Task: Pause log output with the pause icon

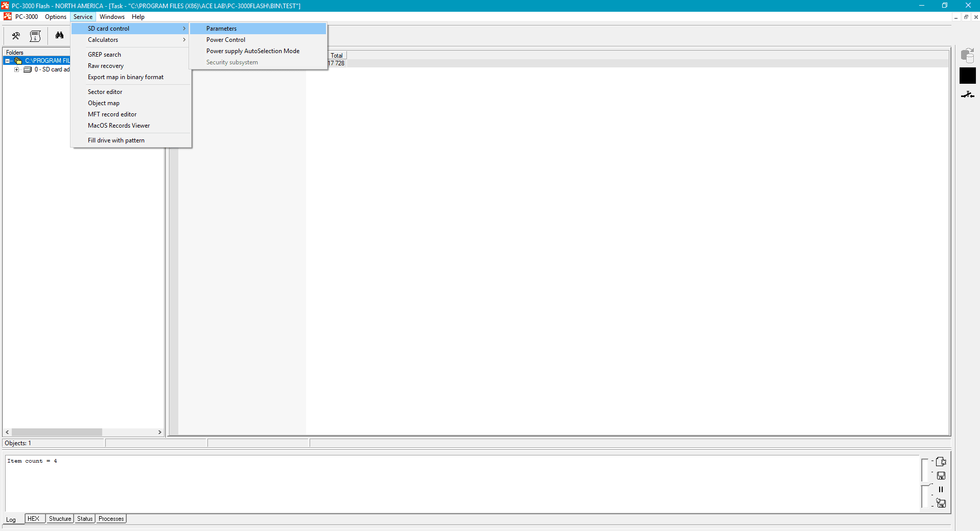Action: 941,489
